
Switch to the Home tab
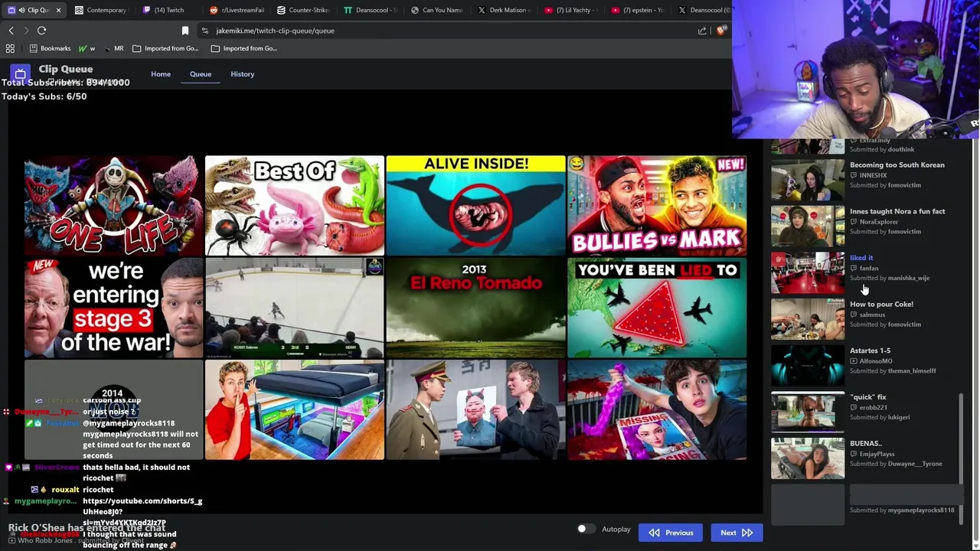(161, 74)
